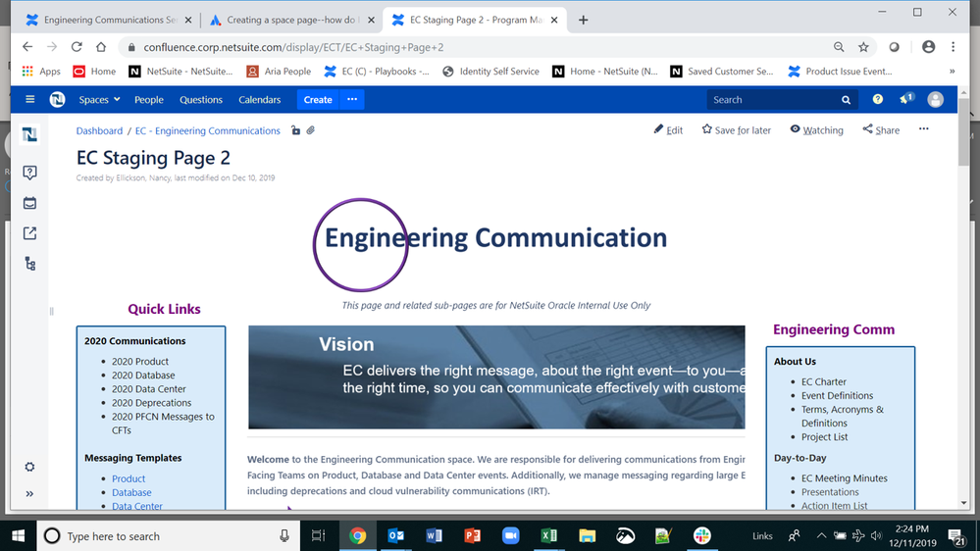980x551 pixels.
Task: Open the Calendars menu item
Action: (259, 99)
